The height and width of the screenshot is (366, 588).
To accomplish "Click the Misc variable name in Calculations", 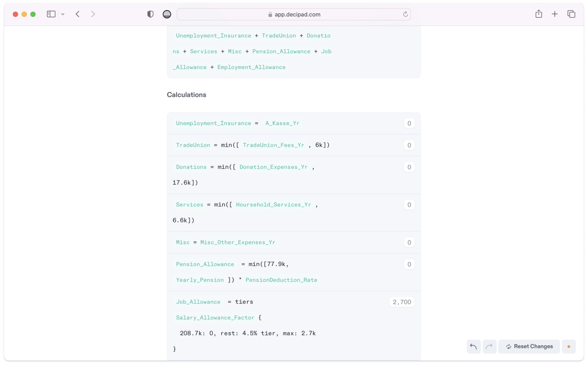I will coord(183,242).
